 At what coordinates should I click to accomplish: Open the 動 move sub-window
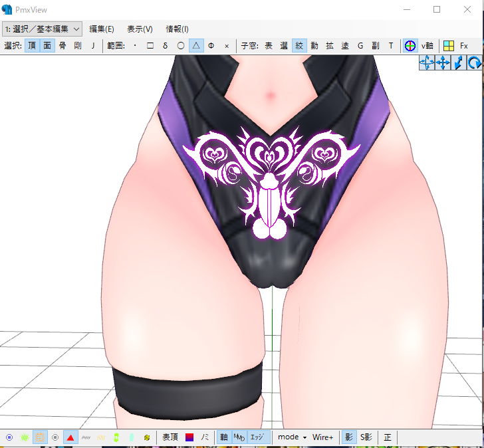tap(314, 46)
